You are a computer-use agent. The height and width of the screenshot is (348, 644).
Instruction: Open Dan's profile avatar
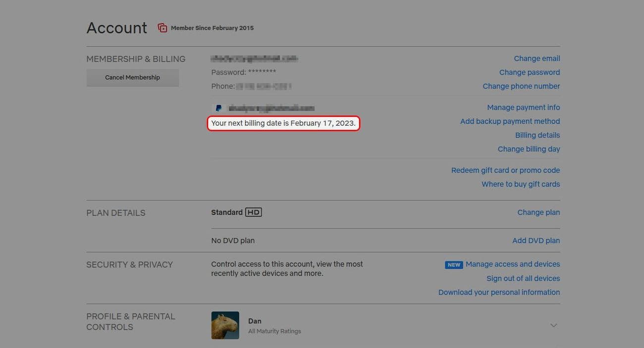[225, 325]
